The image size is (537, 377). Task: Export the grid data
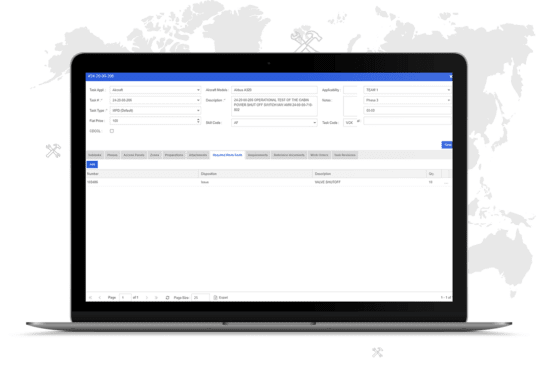[x=221, y=298]
